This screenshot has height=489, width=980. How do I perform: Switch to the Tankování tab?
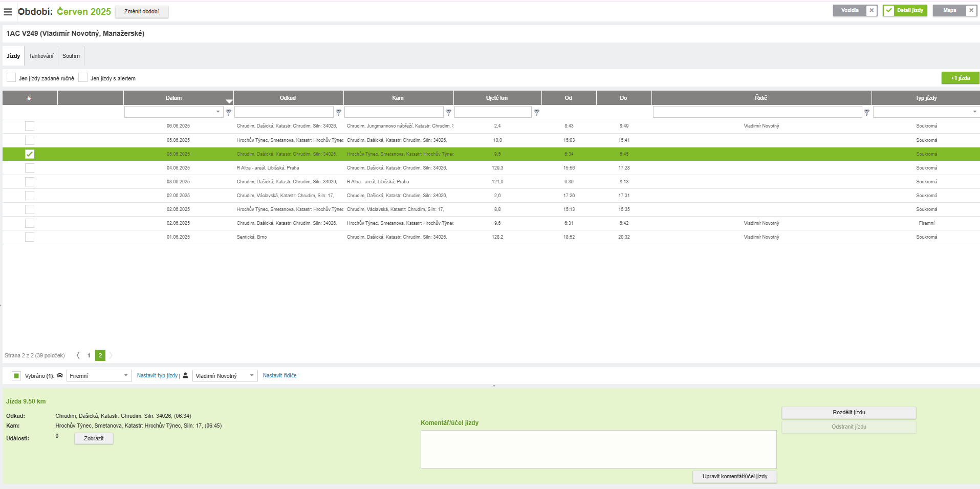point(41,56)
